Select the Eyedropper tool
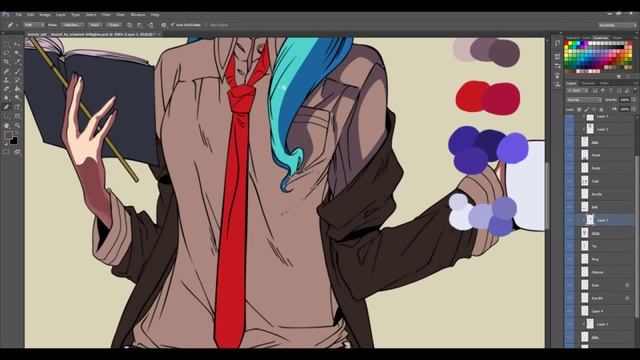This screenshot has height=360, width=640. [x=17, y=62]
